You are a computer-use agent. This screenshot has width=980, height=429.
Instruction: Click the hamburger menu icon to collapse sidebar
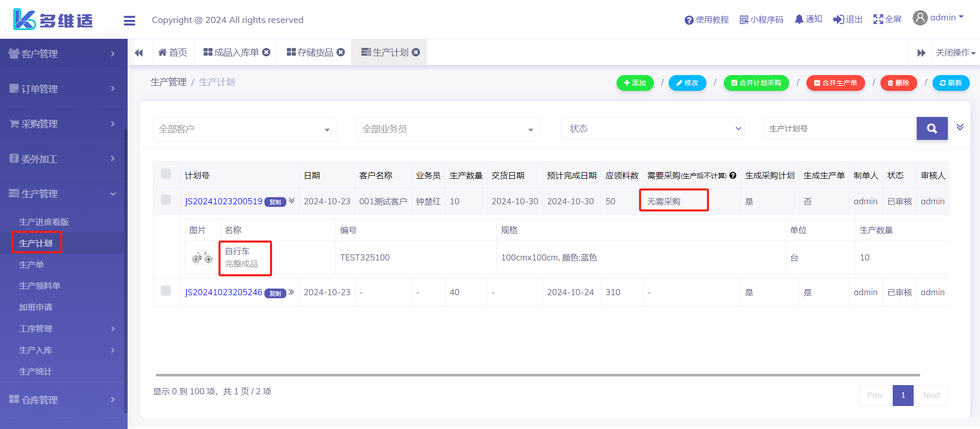click(129, 20)
